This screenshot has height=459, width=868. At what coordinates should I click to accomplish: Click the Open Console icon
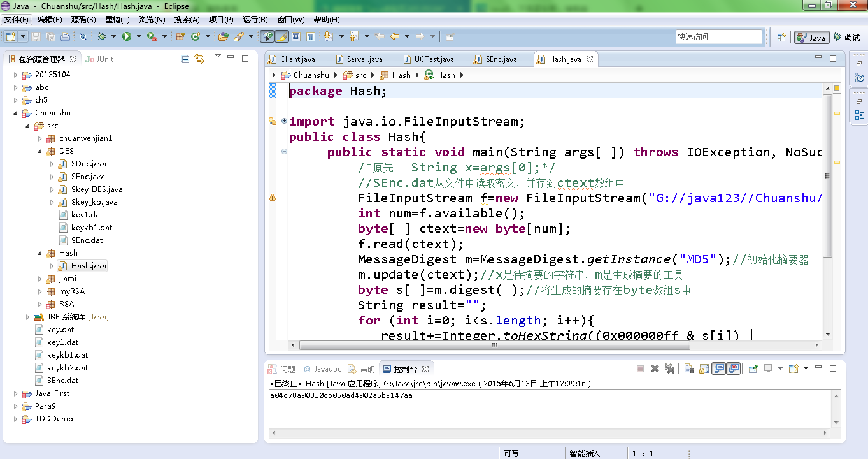[x=793, y=368]
